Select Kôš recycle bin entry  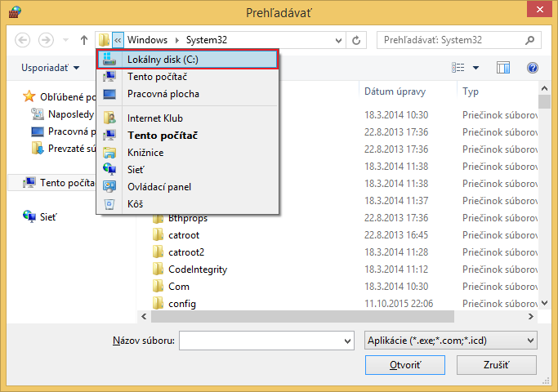coord(187,204)
